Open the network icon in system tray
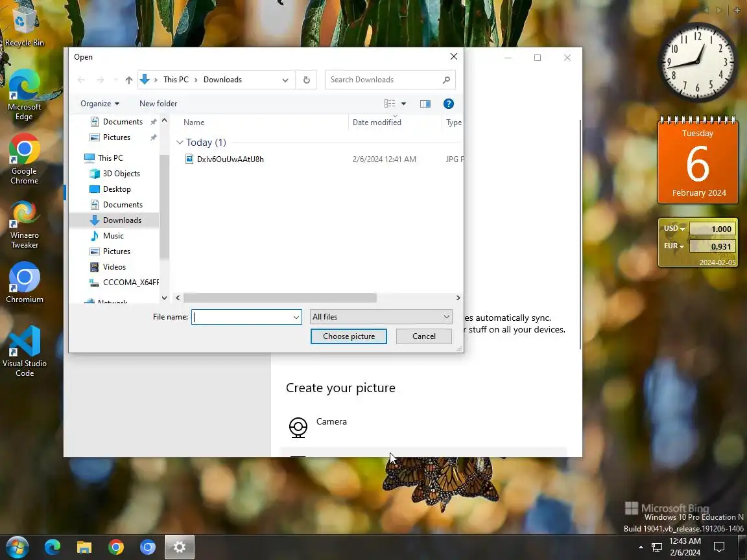 coord(657,548)
